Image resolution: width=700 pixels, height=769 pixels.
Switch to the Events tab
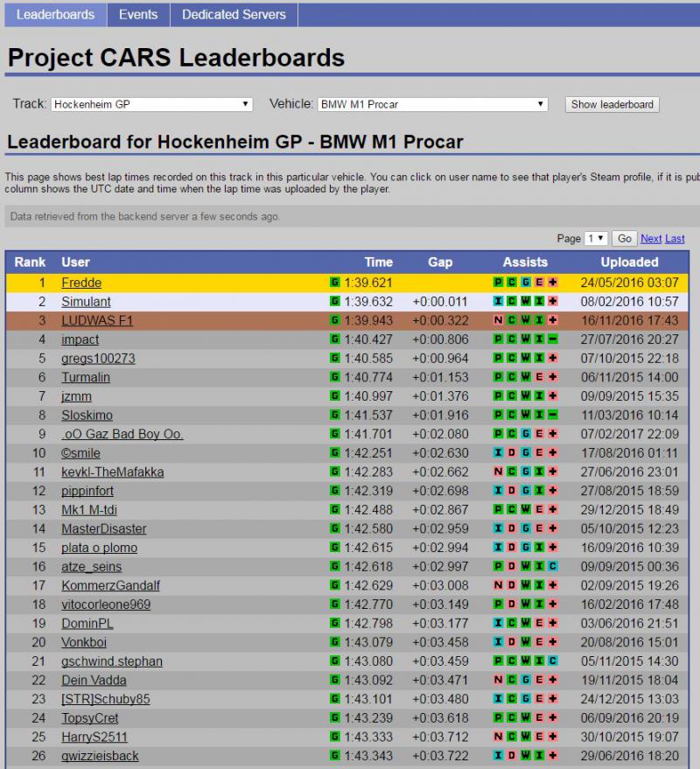[138, 15]
